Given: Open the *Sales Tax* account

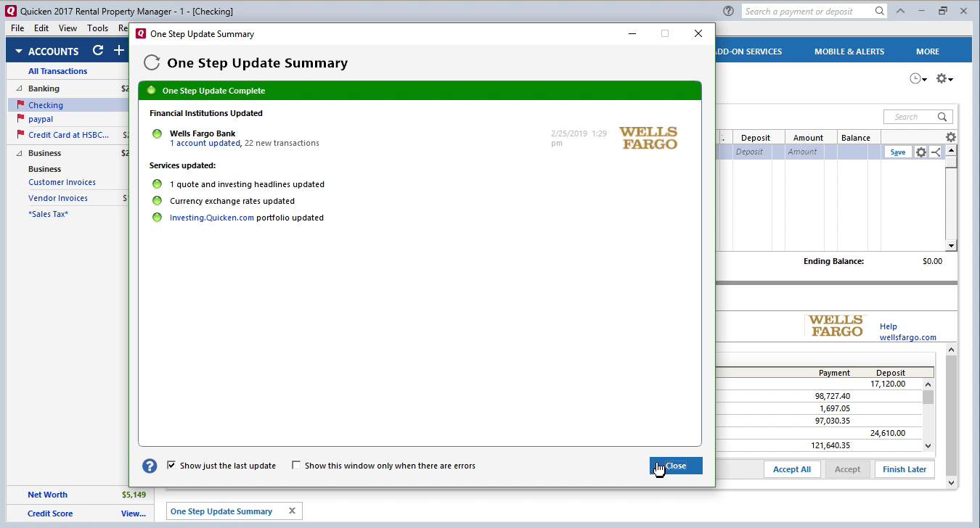Looking at the screenshot, I should (49, 214).
